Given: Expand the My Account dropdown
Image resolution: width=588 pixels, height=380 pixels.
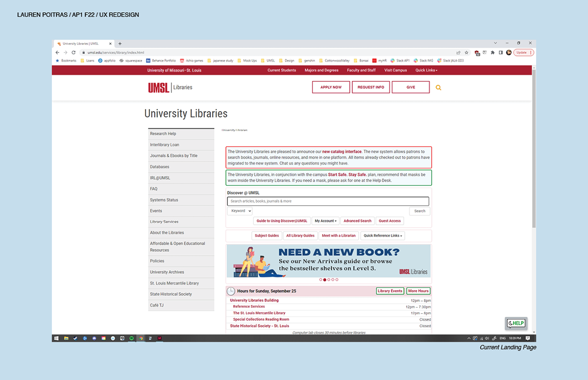Looking at the screenshot, I should tap(326, 221).
